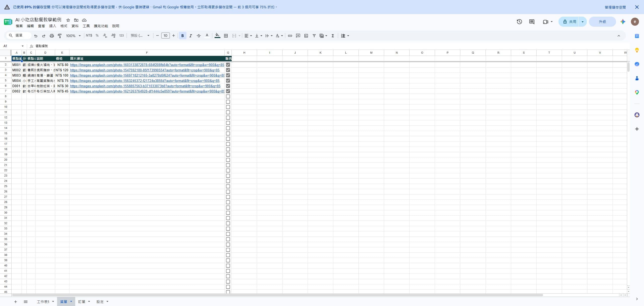Apply percent format
The height and width of the screenshot is (306, 644).
pos(97,36)
